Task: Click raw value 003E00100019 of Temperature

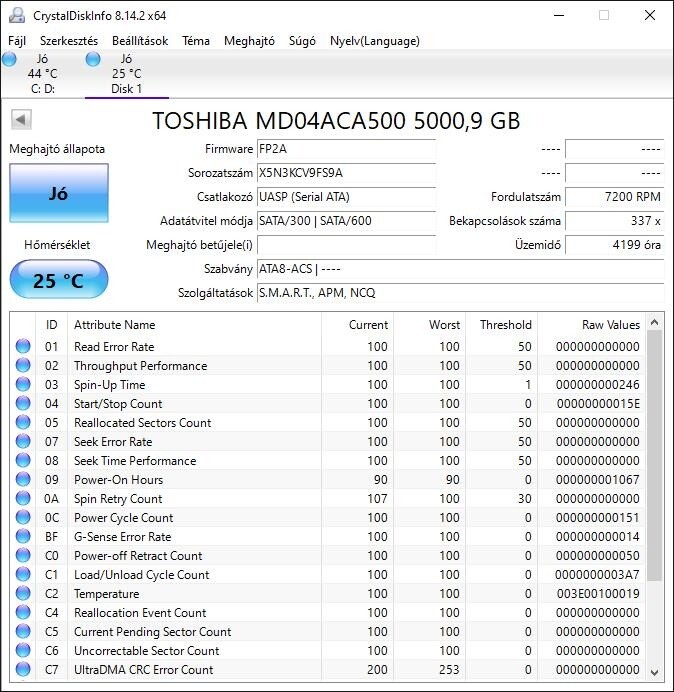Action: click(598, 594)
